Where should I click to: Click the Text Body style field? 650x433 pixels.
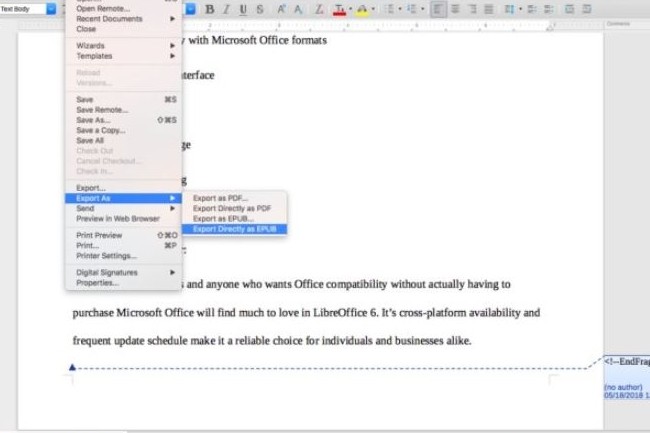point(23,9)
